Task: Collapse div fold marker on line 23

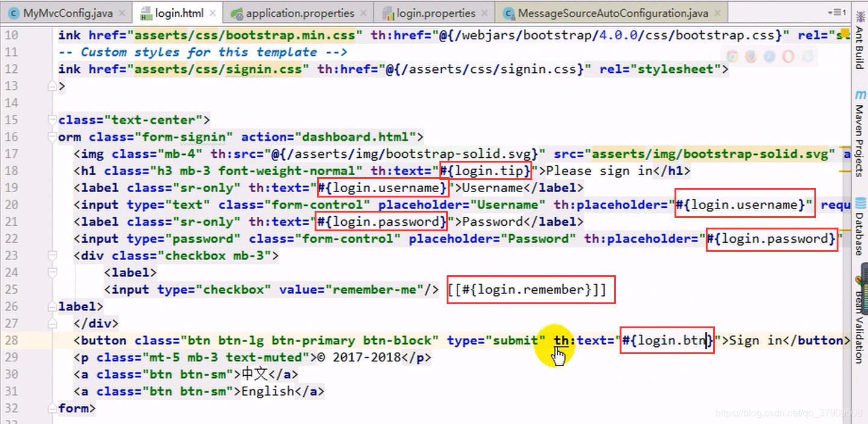Action: click(x=52, y=255)
